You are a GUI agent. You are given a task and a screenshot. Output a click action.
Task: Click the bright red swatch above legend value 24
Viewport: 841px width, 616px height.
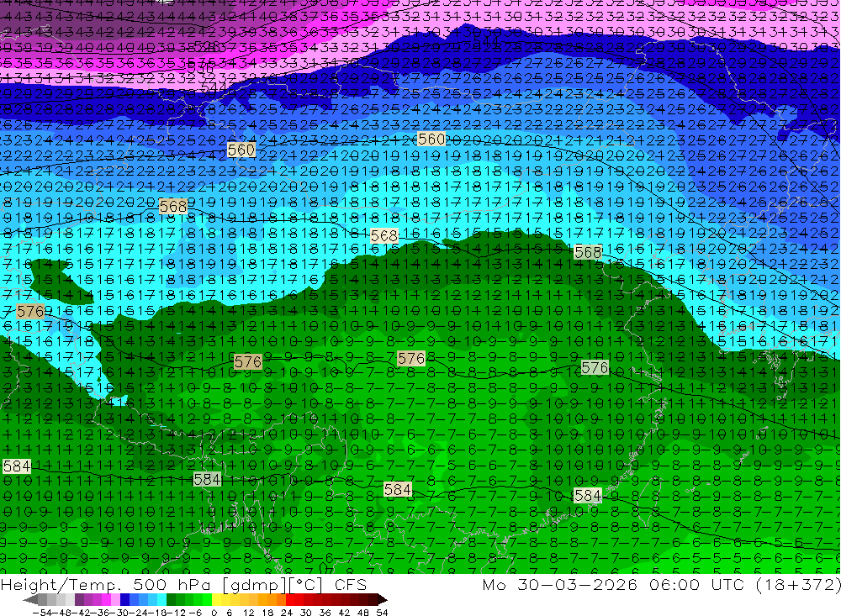pyautogui.click(x=290, y=600)
